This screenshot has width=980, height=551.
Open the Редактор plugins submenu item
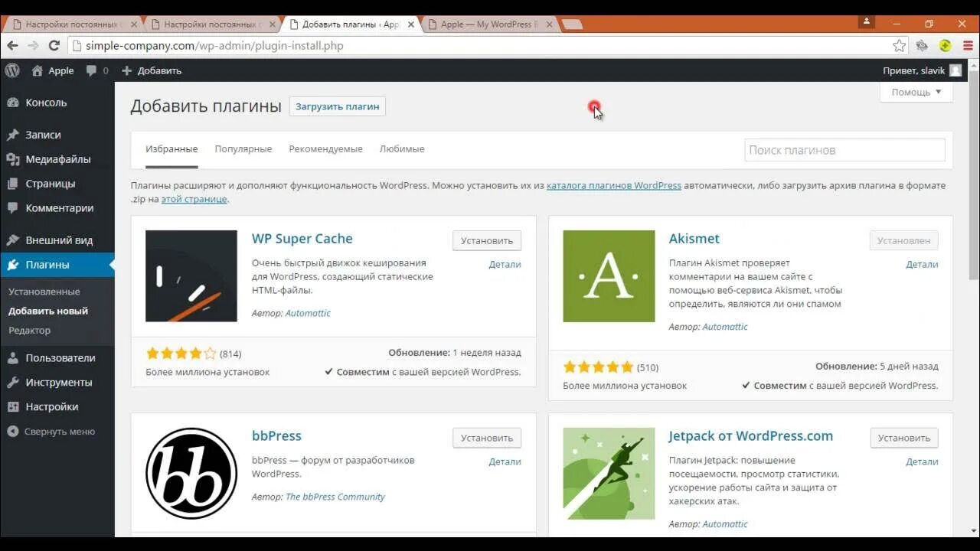pyautogui.click(x=29, y=331)
